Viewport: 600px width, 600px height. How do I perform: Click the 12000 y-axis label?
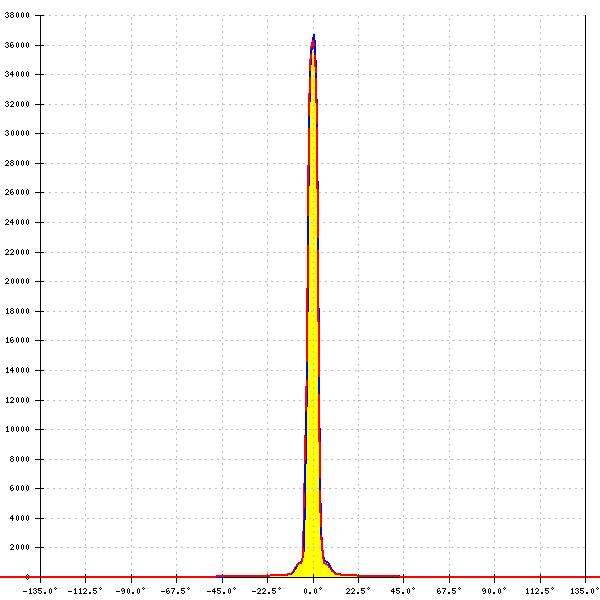click(17, 400)
